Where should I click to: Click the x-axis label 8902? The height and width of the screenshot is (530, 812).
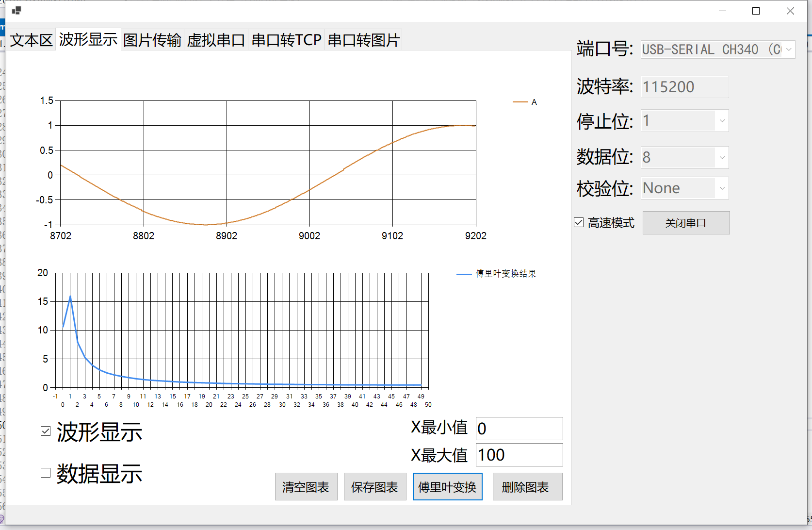tap(227, 236)
